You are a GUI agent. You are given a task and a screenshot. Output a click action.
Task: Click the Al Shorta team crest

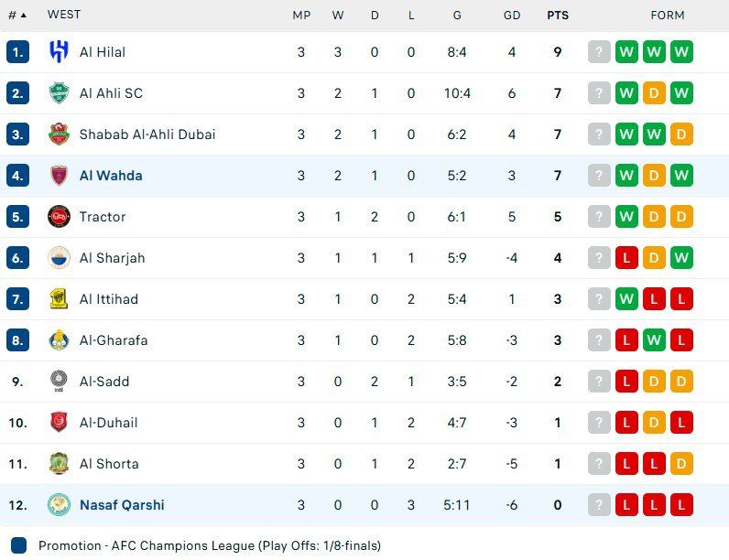click(59, 464)
